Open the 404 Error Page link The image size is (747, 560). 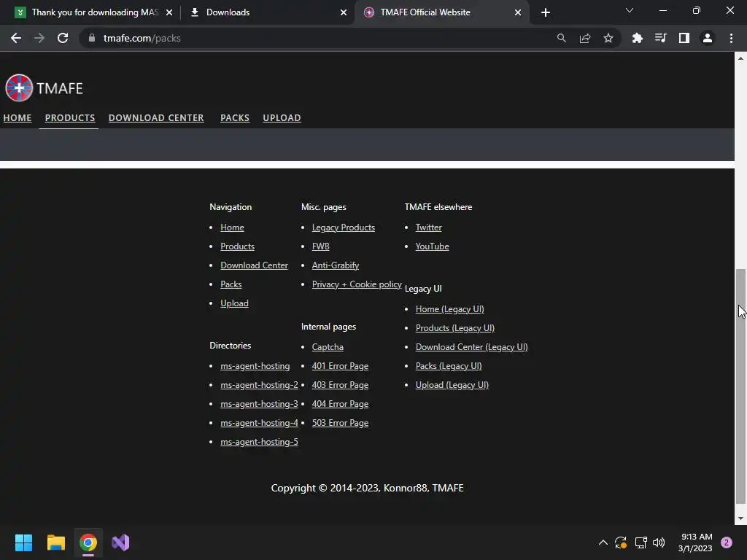pos(340,404)
